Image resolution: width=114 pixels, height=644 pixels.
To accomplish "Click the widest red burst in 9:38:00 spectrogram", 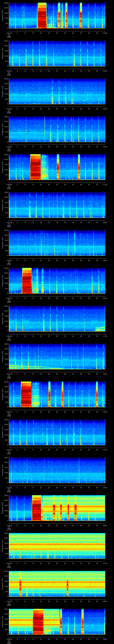I will [38, 621].
